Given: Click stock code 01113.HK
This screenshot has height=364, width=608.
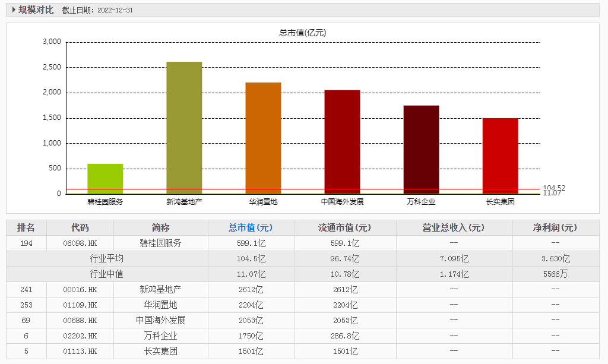Looking at the screenshot, I should tap(80, 351).
